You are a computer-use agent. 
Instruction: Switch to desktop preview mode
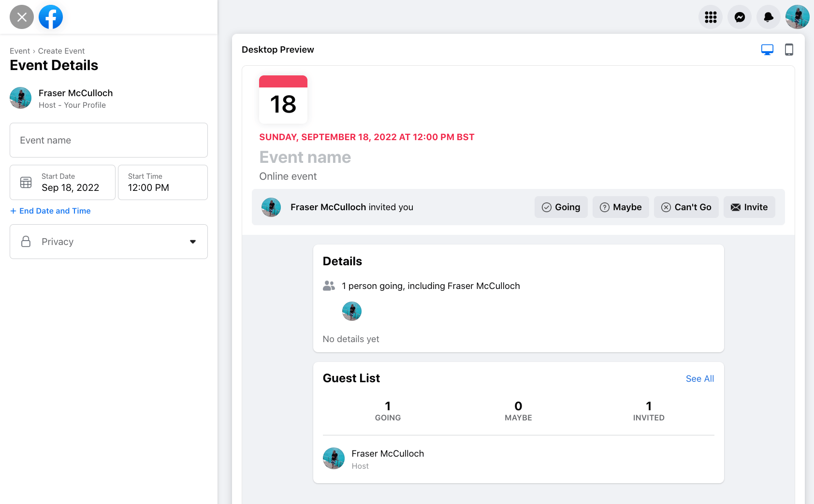767,49
